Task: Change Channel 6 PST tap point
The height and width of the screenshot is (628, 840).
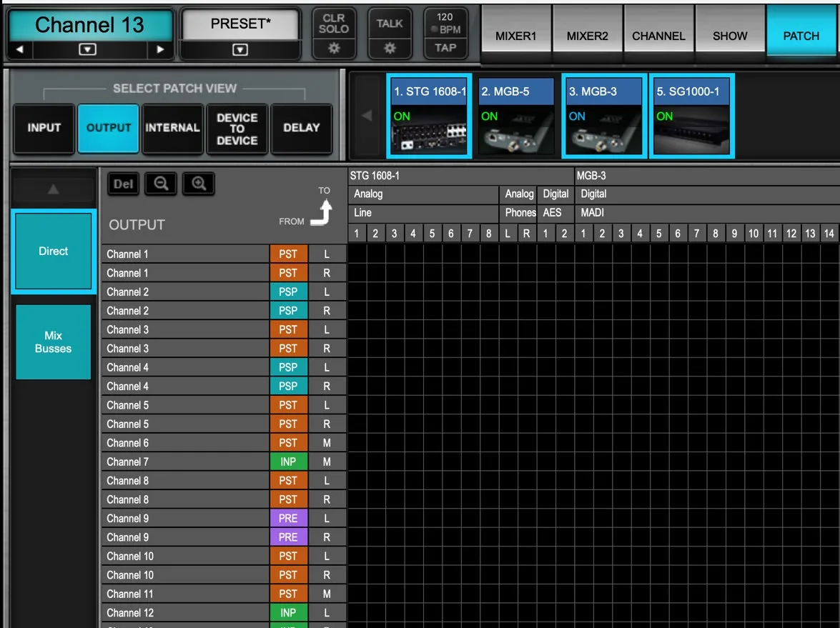Action: click(x=288, y=443)
